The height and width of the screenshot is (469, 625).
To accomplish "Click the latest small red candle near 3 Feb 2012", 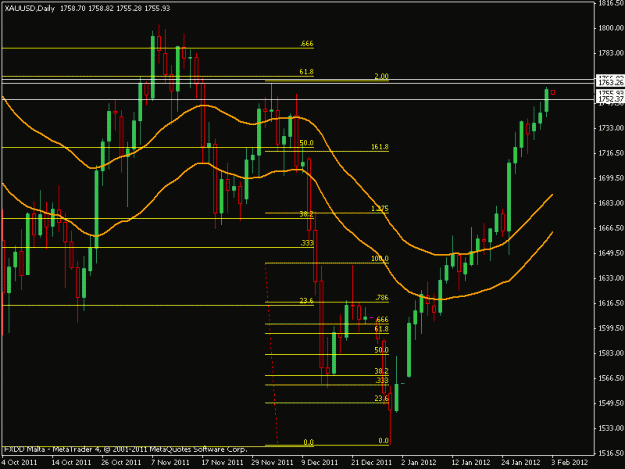I will pyautogui.click(x=553, y=92).
